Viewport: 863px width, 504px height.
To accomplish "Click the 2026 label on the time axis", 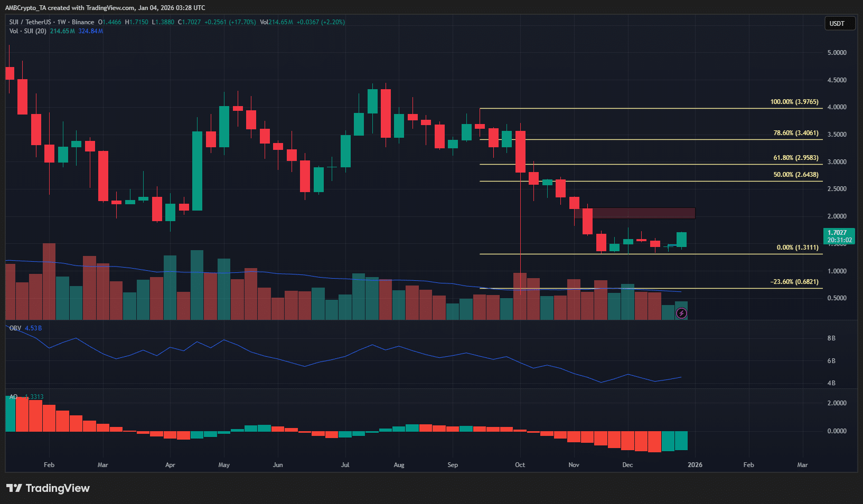I will (x=695, y=465).
